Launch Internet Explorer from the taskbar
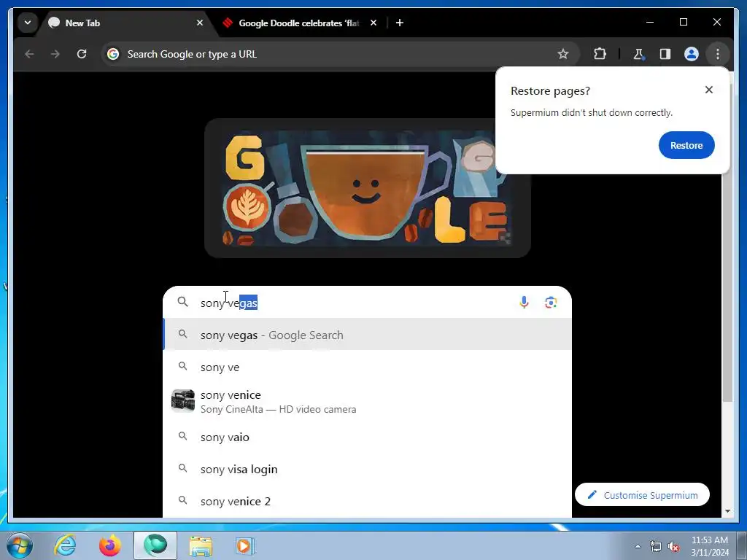The height and width of the screenshot is (560, 747). (65, 545)
